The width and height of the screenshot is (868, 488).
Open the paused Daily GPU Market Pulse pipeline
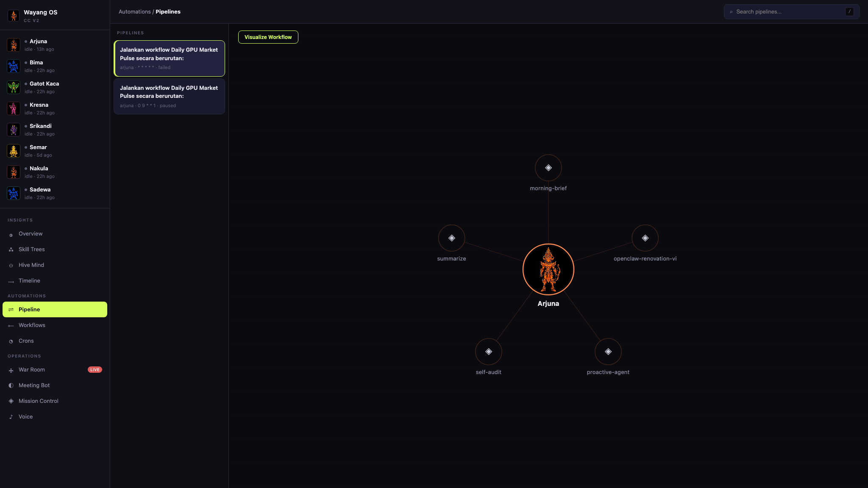169,97
